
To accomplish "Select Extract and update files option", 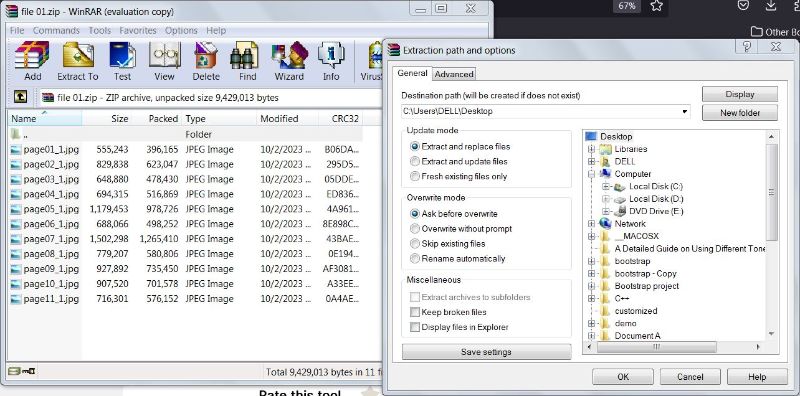I will click(415, 161).
